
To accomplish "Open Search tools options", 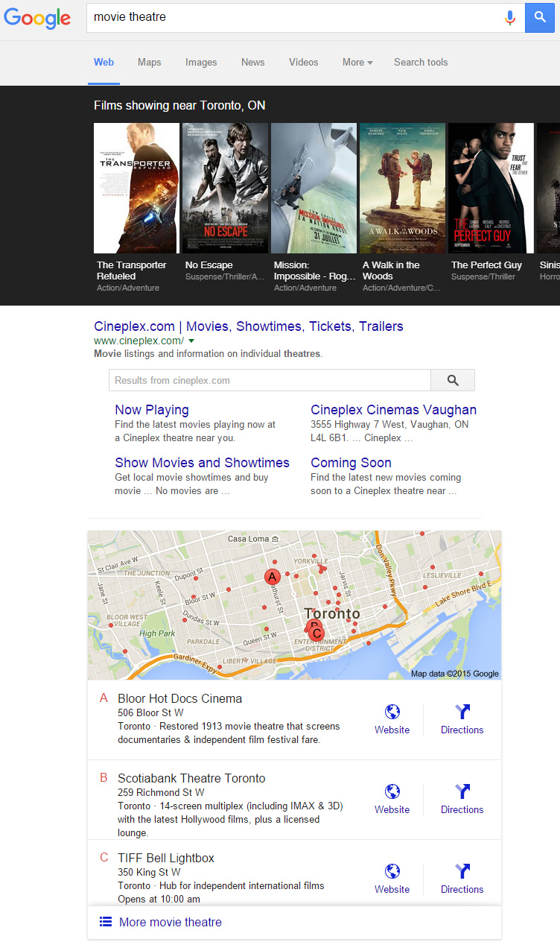I will click(x=421, y=63).
